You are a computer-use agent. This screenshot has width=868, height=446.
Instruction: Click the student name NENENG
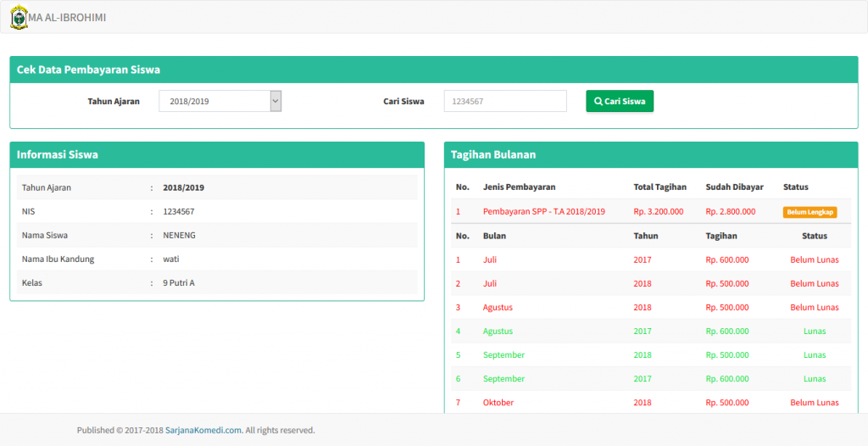(x=180, y=236)
